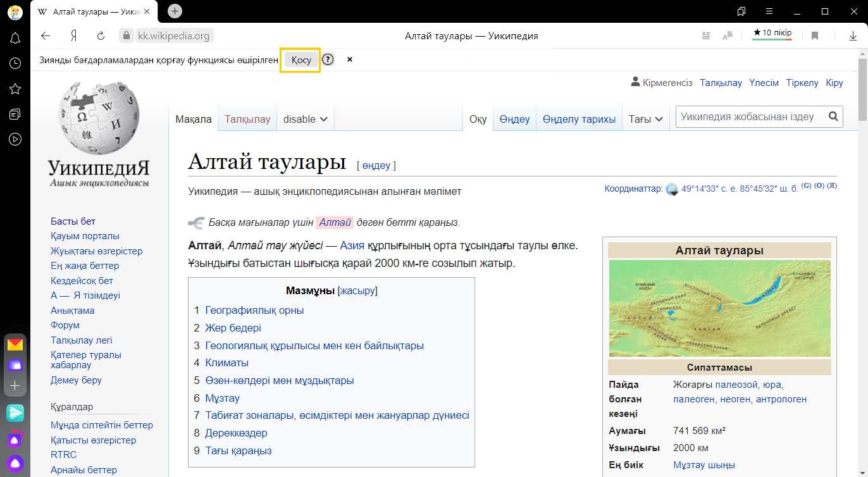Expand the disable dropdown tab
The image size is (868, 477).
click(x=305, y=119)
